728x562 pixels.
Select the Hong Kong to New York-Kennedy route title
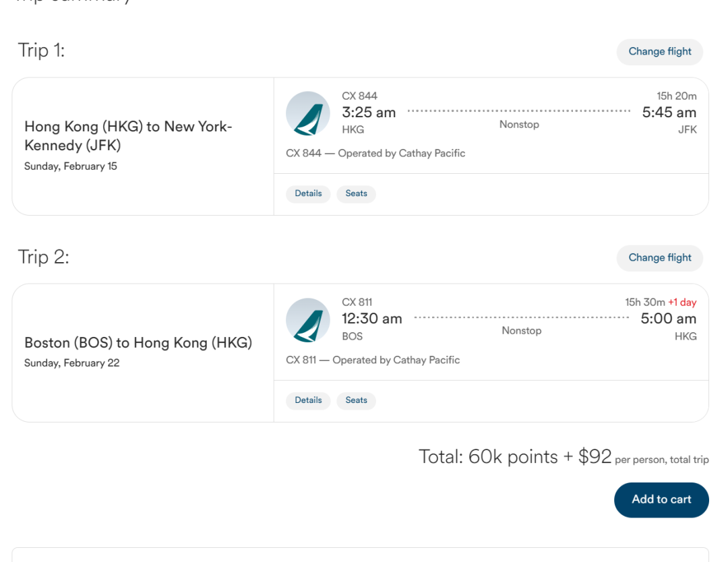(128, 135)
